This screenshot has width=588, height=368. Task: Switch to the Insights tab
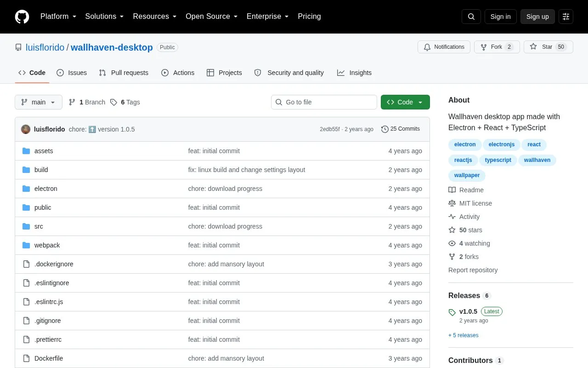354,73
